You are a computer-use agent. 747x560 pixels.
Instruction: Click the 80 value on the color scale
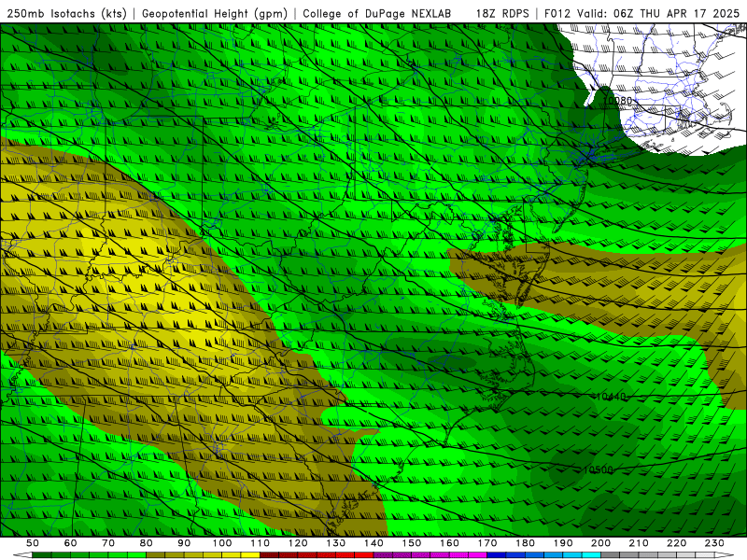(x=147, y=543)
